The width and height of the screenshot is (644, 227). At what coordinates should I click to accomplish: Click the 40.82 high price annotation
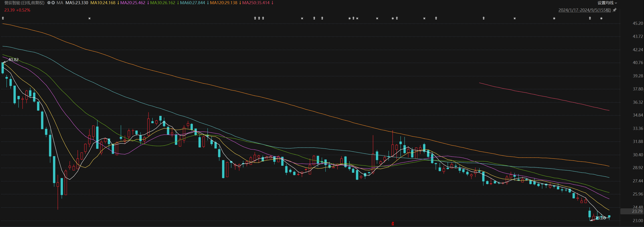pos(13,60)
